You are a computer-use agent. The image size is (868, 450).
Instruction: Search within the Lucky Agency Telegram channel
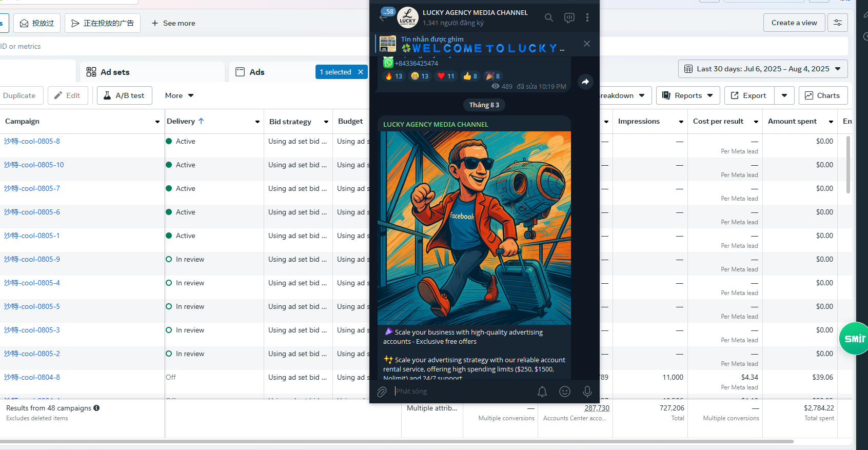[549, 17]
